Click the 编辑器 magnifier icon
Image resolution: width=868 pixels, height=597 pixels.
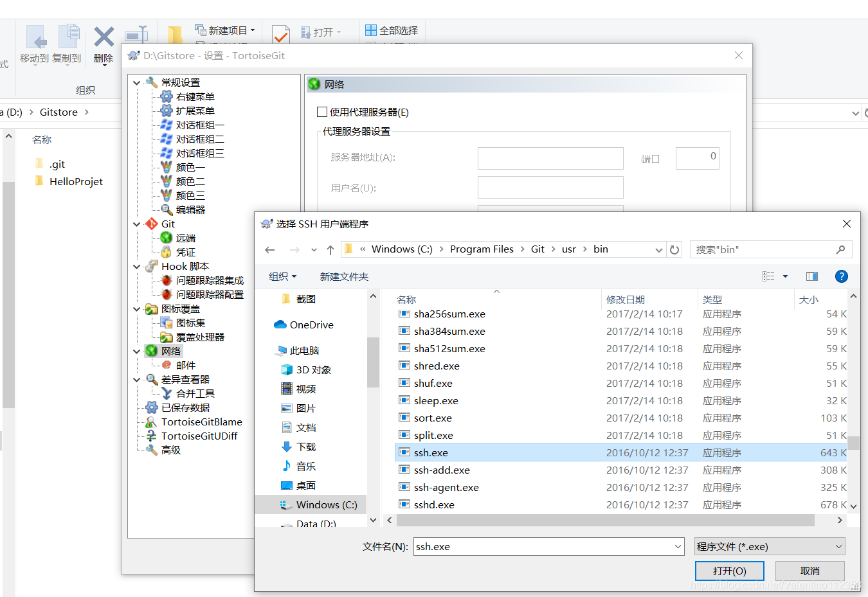(x=167, y=209)
